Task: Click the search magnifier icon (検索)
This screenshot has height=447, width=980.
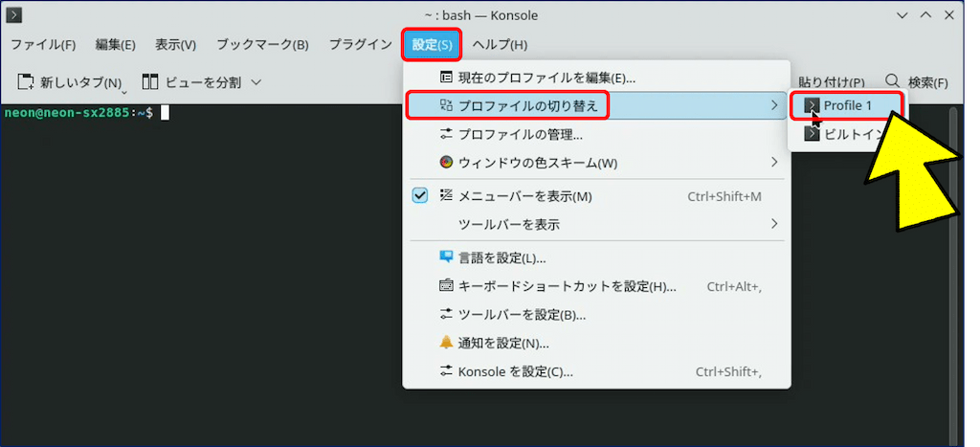Action: (892, 82)
